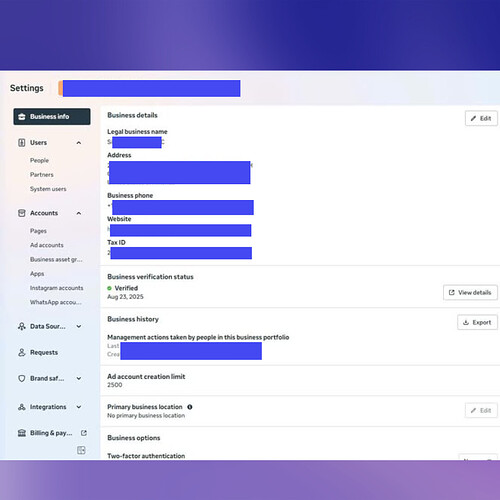Click the Users section icon
Viewport: 500px width, 500px height.
pyautogui.click(x=22, y=143)
